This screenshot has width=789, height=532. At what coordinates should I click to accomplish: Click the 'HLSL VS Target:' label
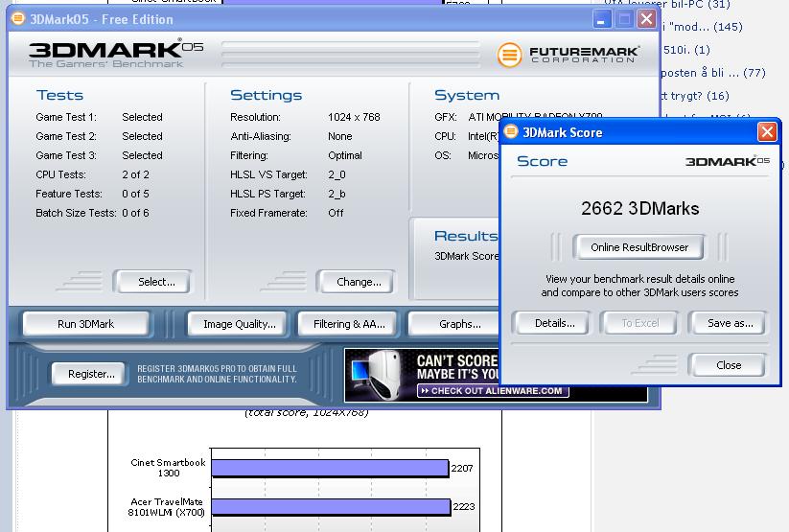click(x=268, y=174)
